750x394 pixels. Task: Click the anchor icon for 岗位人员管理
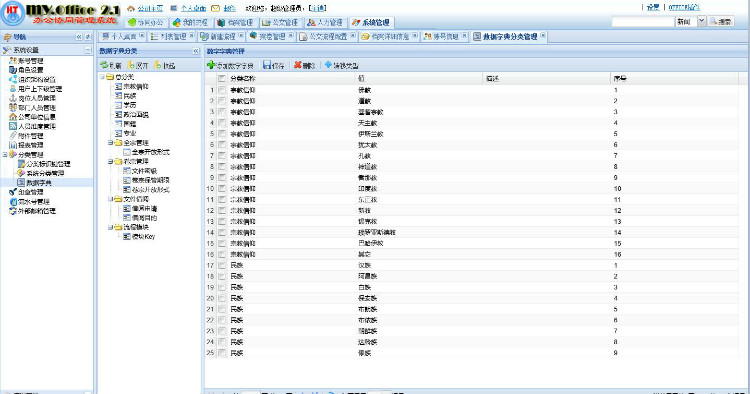[13, 98]
